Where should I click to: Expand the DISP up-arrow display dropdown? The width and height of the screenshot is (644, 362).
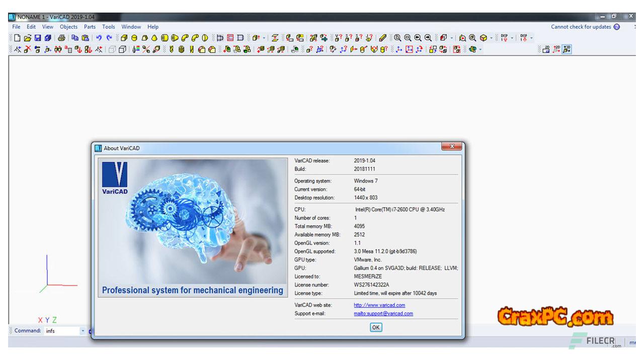(x=513, y=38)
